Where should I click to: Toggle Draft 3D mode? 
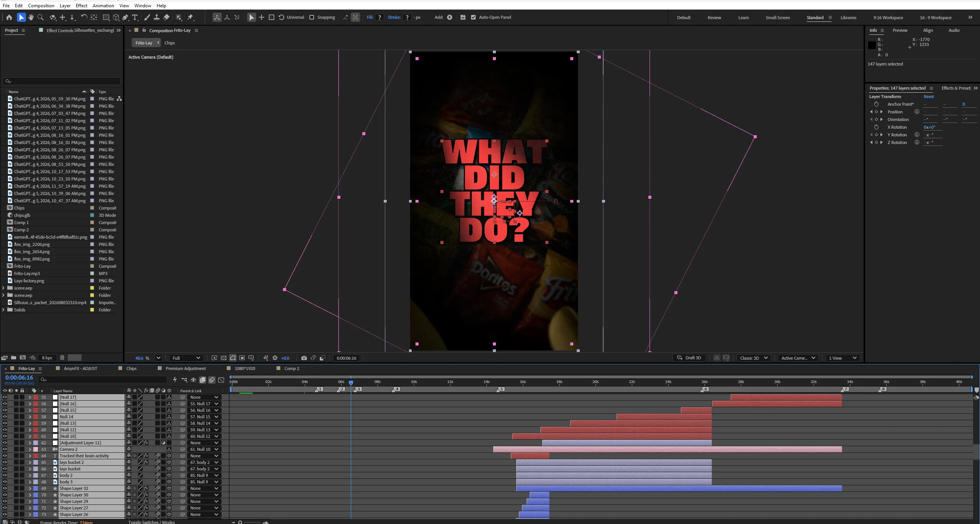(x=689, y=358)
